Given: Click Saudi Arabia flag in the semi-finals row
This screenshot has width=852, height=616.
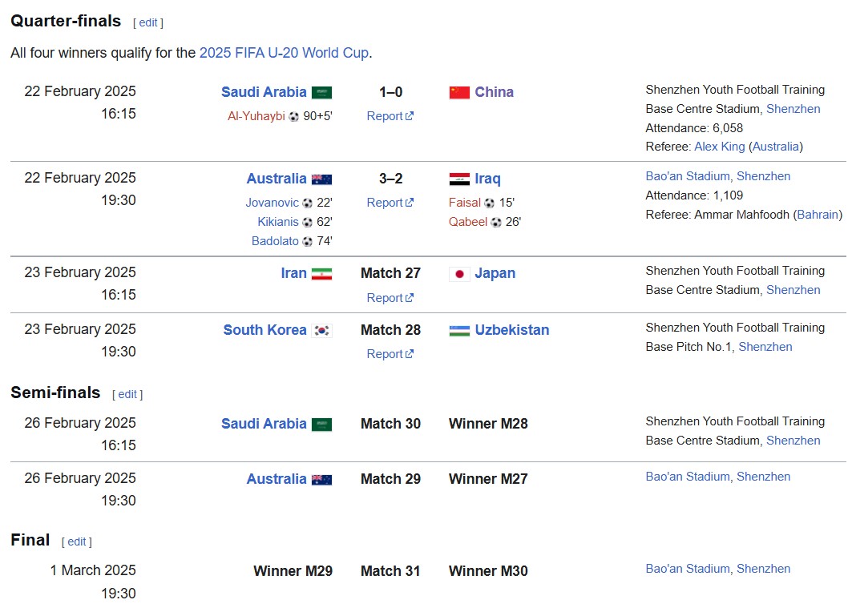Looking at the screenshot, I should pyautogui.click(x=321, y=425).
